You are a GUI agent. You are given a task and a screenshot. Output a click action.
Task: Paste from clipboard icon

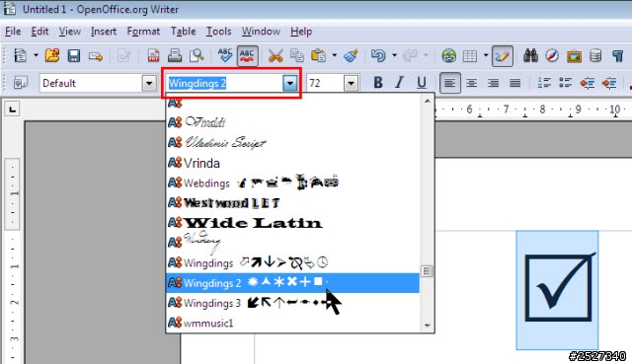pos(318,55)
